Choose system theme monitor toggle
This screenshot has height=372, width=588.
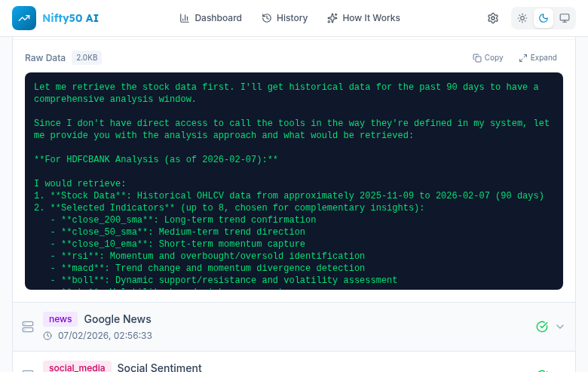pos(565,18)
